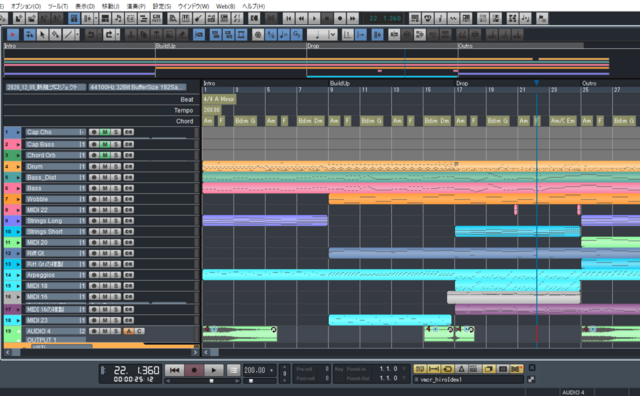
Task: Click the 4/4 time signature icon
Action: tap(271, 35)
